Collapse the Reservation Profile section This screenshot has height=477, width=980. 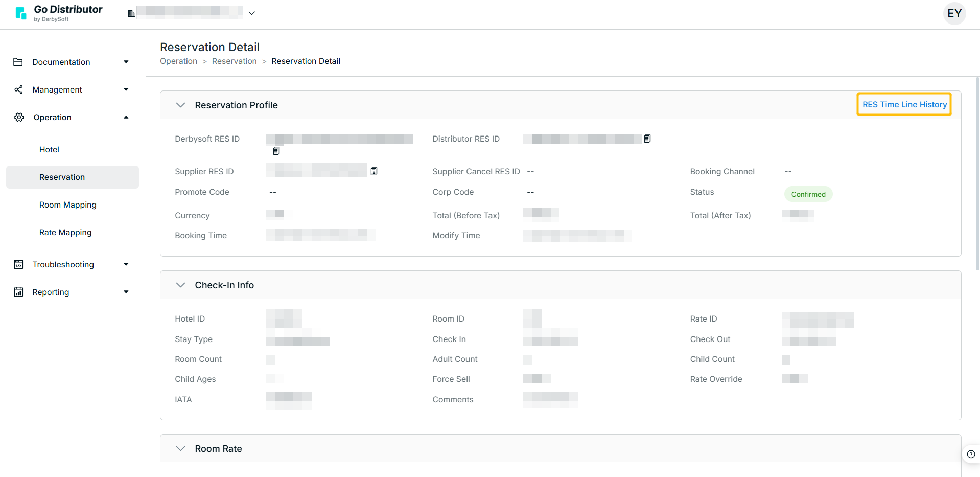[x=180, y=105]
